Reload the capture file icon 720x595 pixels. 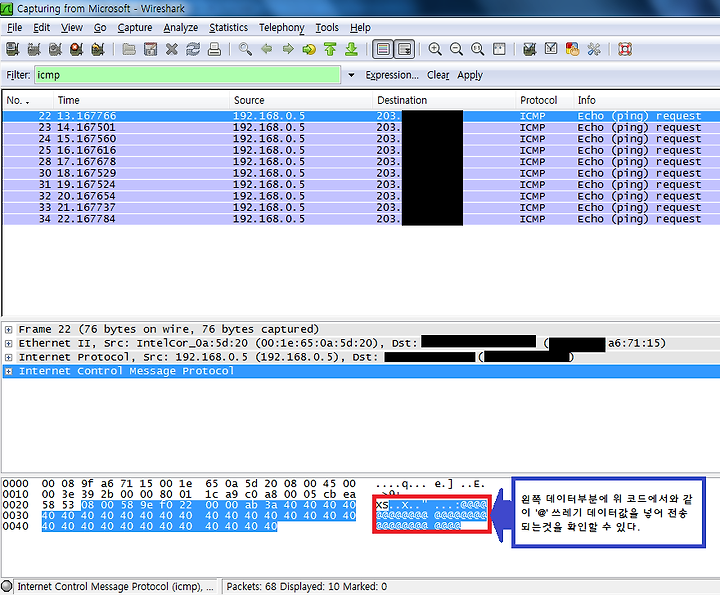pyautogui.click(x=193, y=49)
